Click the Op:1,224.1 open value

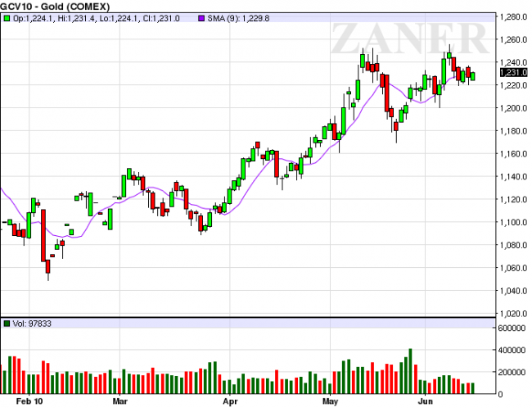point(33,18)
